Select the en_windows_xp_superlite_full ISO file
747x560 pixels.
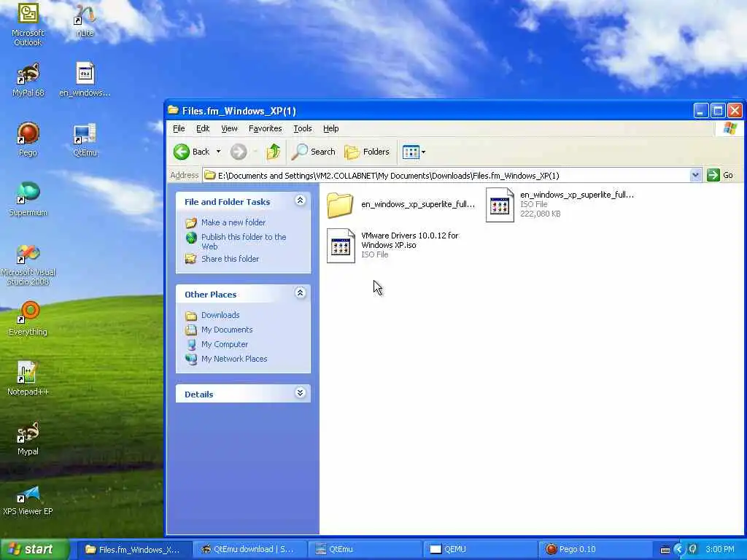pyautogui.click(x=560, y=205)
